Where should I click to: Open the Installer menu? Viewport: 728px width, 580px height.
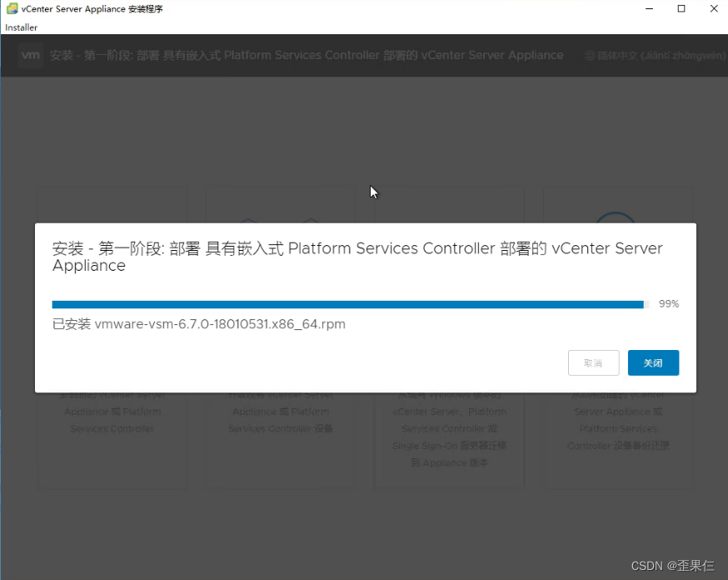(21, 27)
